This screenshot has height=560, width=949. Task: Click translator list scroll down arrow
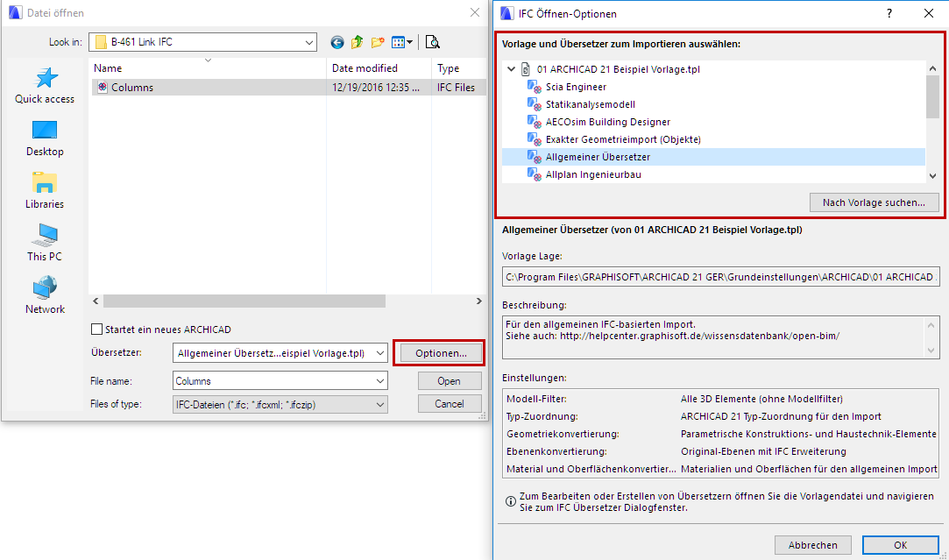pyautogui.click(x=932, y=175)
